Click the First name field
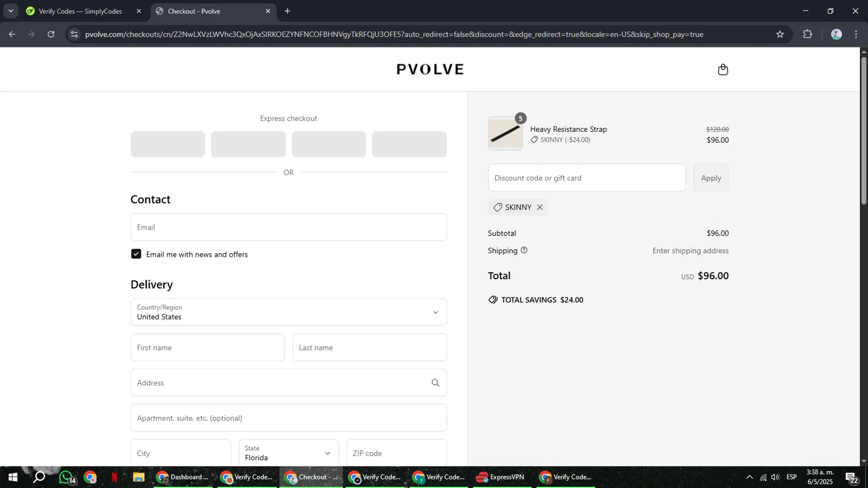Image resolution: width=868 pixels, height=488 pixels. tap(208, 347)
